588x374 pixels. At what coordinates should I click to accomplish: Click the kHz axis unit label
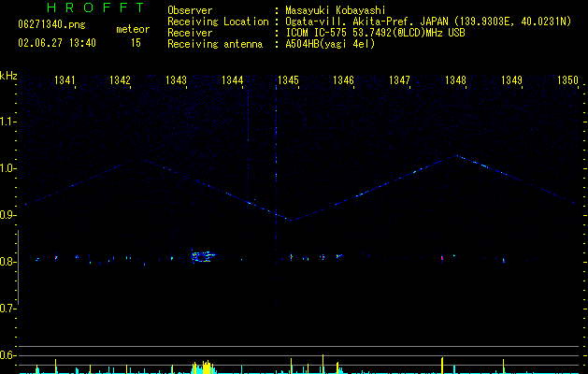pyautogui.click(x=8, y=76)
